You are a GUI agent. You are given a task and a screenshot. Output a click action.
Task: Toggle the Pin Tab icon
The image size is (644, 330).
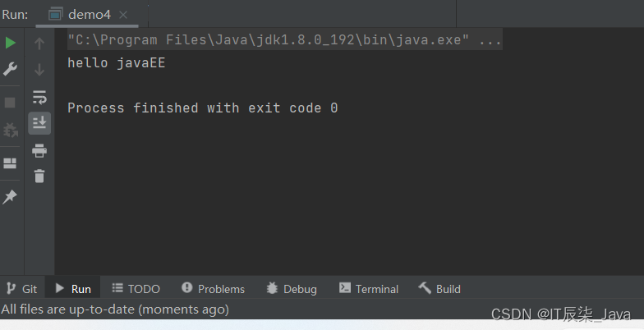tap(11, 197)
